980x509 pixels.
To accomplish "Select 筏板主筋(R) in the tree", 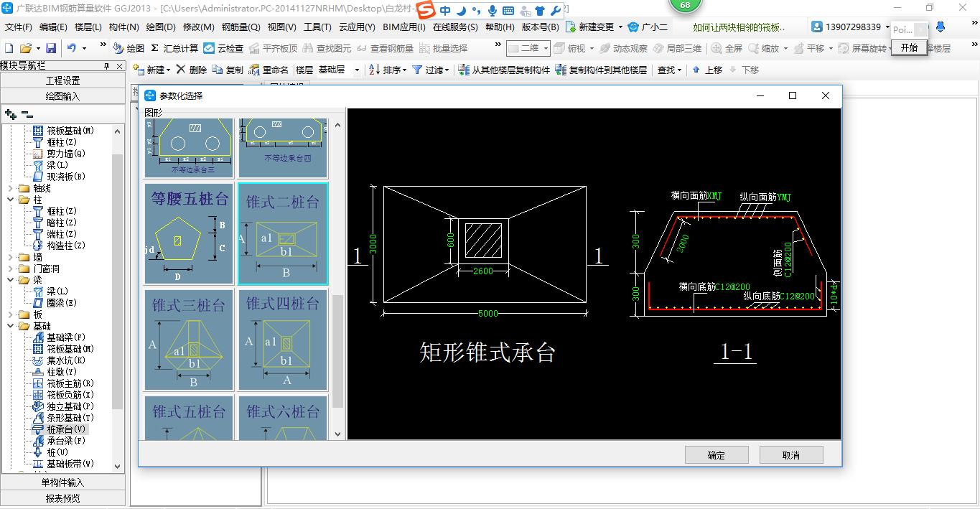I will click(x=70, y=383).
